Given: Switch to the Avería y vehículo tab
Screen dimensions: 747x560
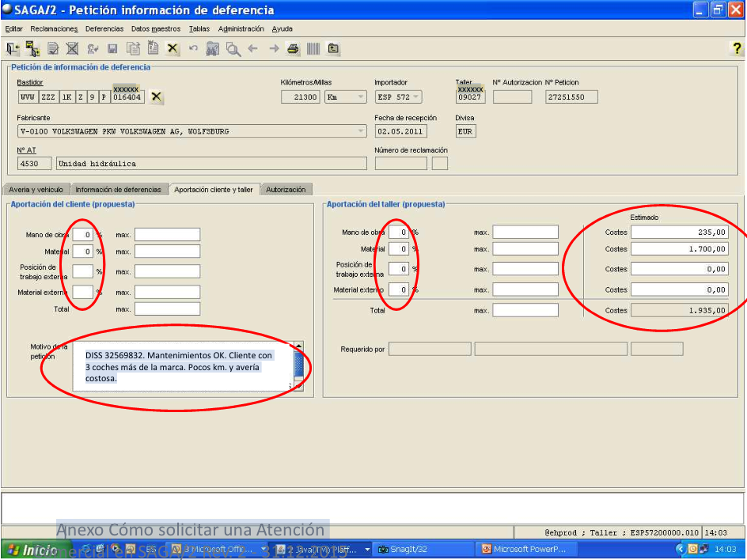Looking at the screenshot, I should 36,190.
